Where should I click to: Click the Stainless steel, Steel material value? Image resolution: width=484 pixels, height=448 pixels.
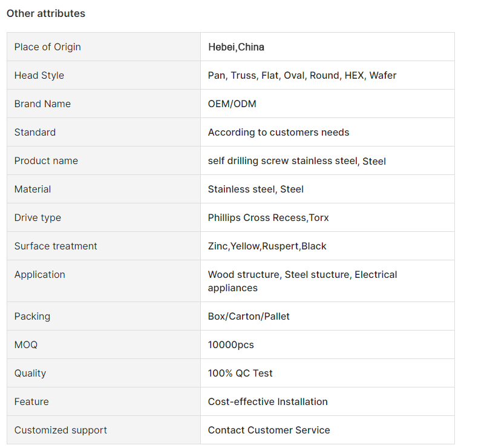click(x=255, y=189)
